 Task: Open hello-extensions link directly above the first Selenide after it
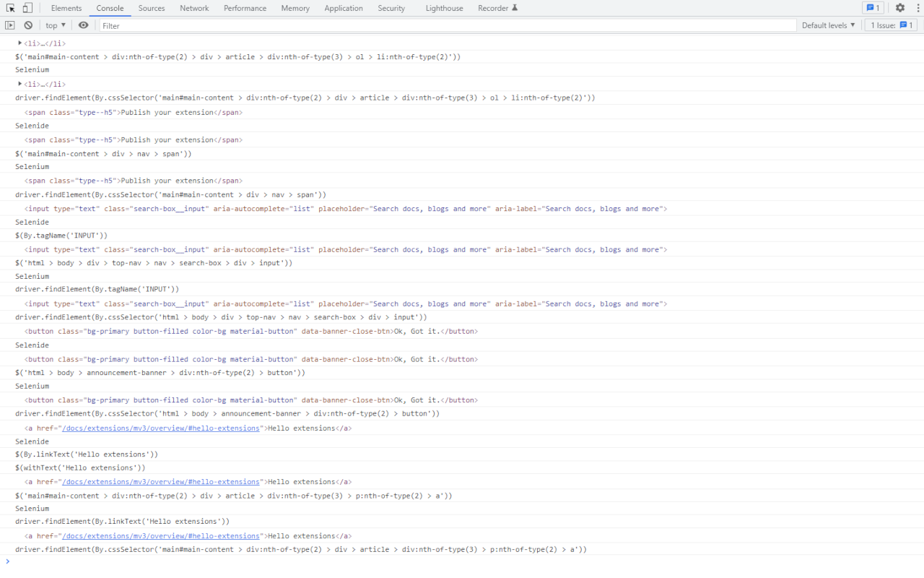(160, 428)
